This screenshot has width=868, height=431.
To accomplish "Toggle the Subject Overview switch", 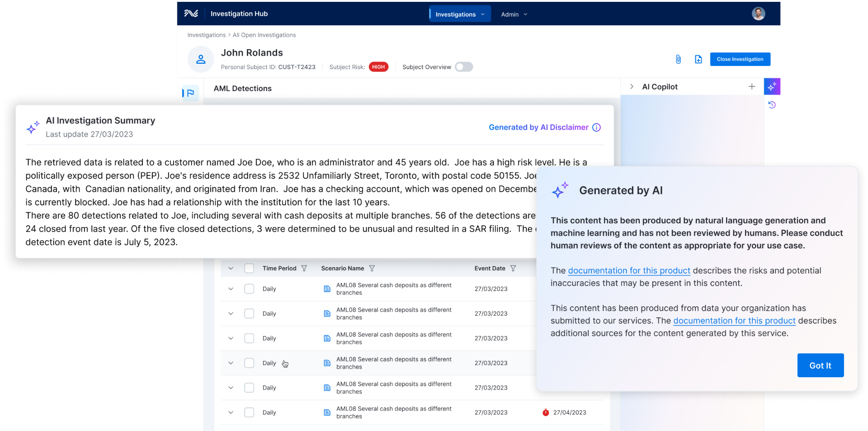I will pos(463,67).
